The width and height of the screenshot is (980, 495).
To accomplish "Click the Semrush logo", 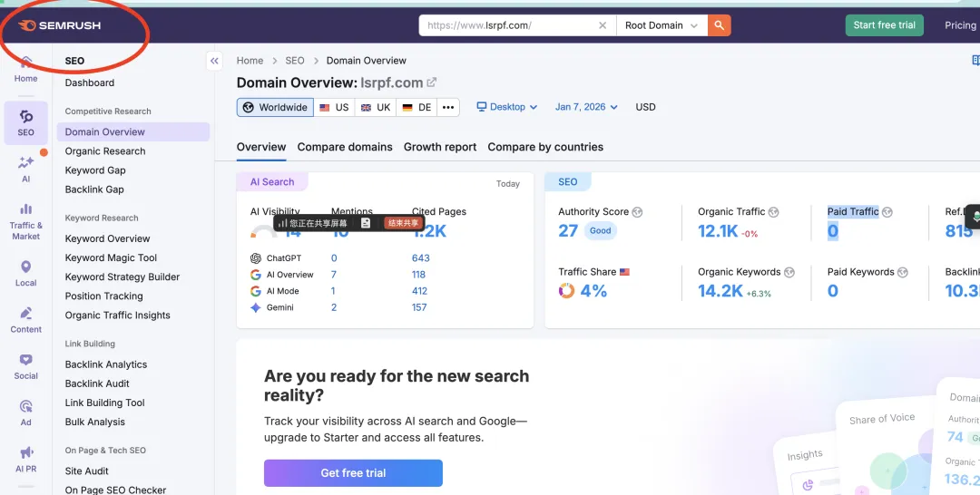I will click(59, 25).
